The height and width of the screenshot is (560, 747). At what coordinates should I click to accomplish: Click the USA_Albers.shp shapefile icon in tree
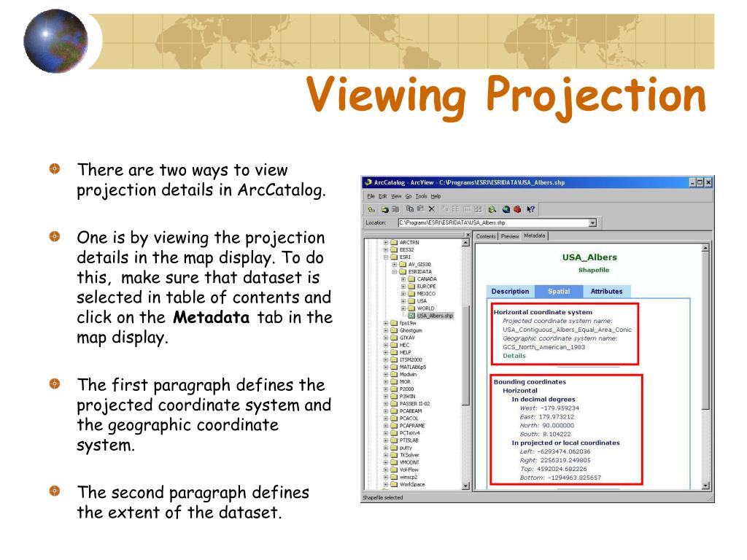click(x=412, y=316)
